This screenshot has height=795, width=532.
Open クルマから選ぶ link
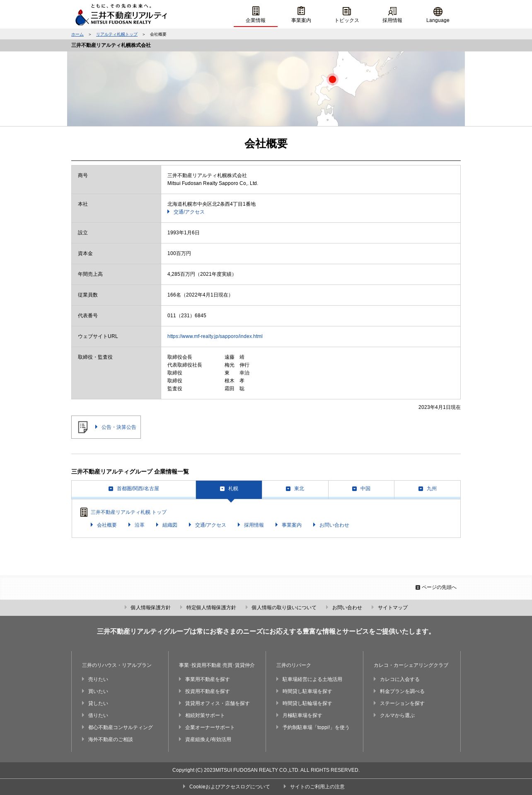point(397,715)
